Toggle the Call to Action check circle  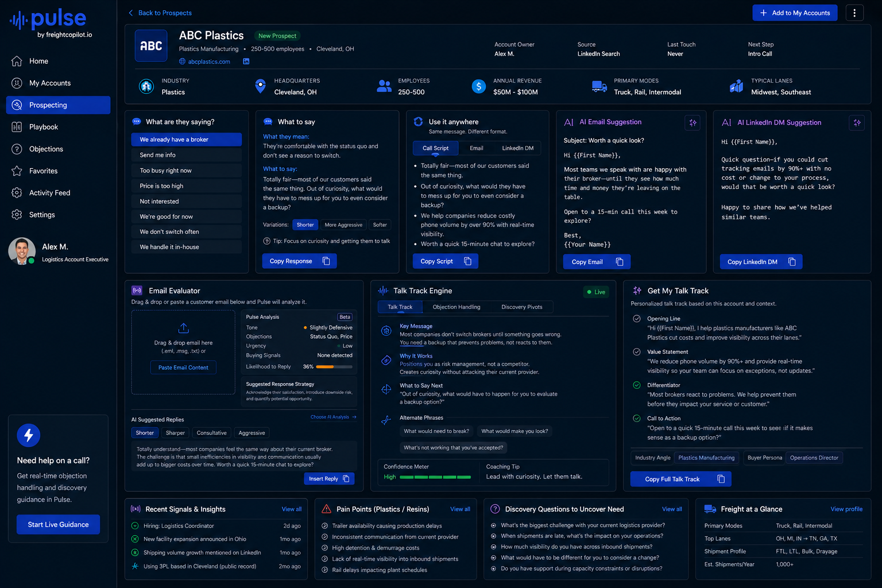[637, 419]
